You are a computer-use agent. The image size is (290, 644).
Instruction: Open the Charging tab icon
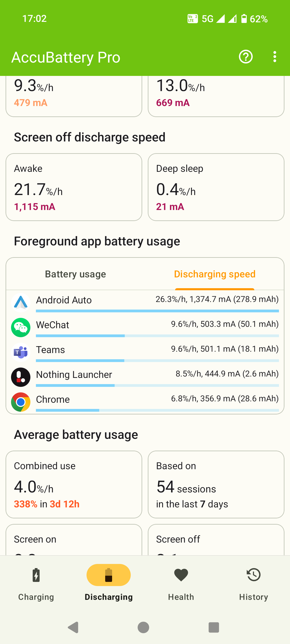coord(36,575)
